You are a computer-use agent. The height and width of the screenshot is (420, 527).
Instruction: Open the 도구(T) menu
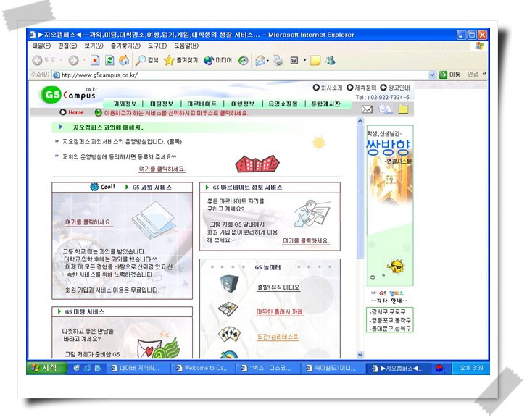[157, 46]
